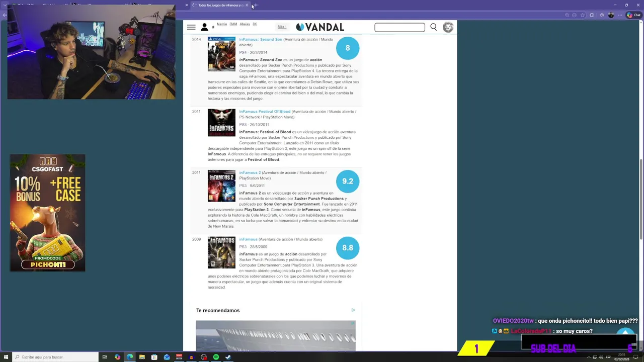Click the ESP language indicator

click(608, 357)
